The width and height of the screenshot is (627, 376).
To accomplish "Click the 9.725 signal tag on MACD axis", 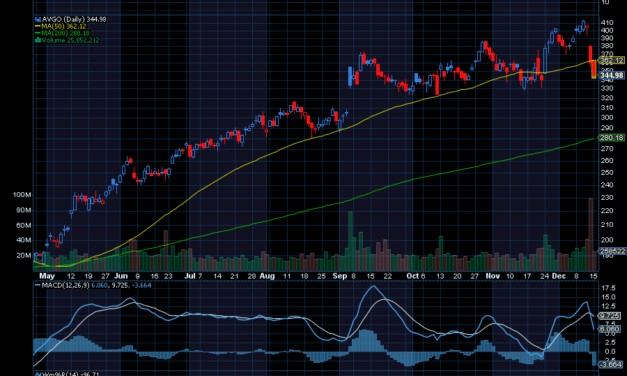I will click(610, 316).
